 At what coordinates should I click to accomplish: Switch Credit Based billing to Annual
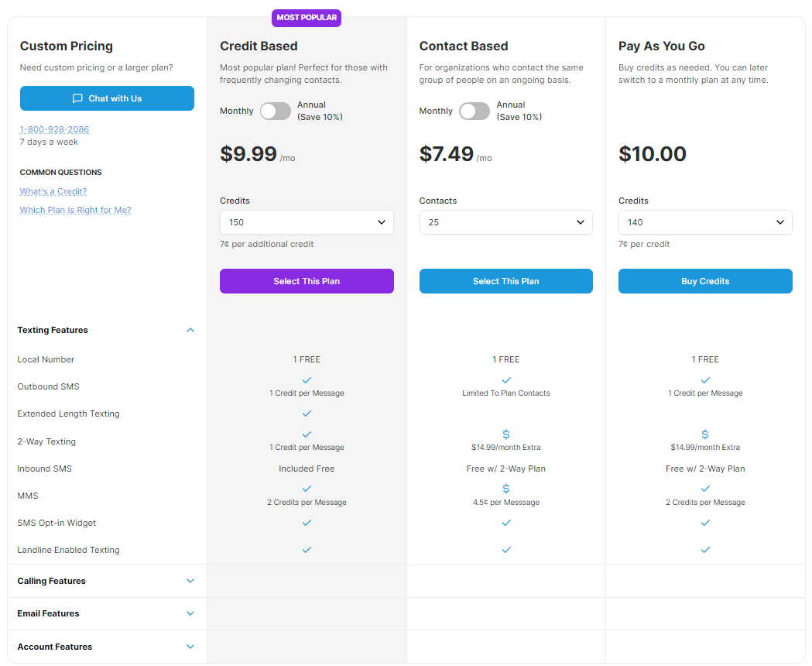tap(275, 111)
